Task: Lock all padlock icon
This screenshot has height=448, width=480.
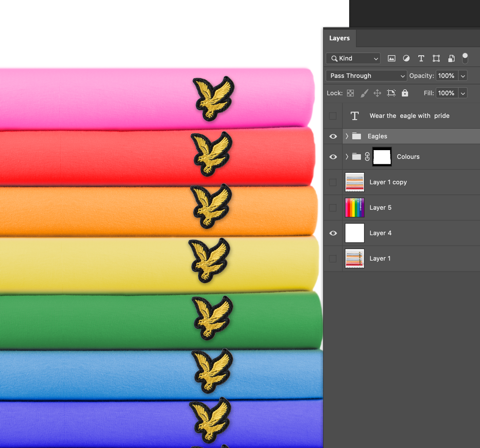Action: (405, 93)
